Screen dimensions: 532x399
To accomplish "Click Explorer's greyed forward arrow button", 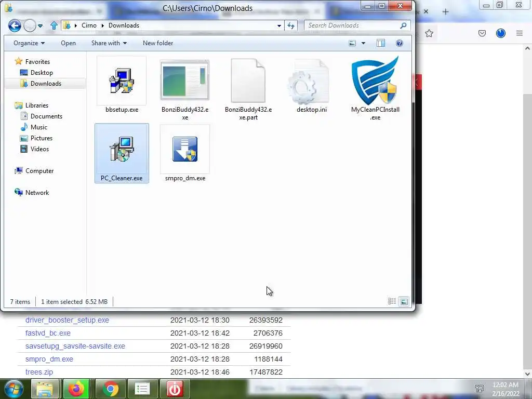I will click(30, 25).
